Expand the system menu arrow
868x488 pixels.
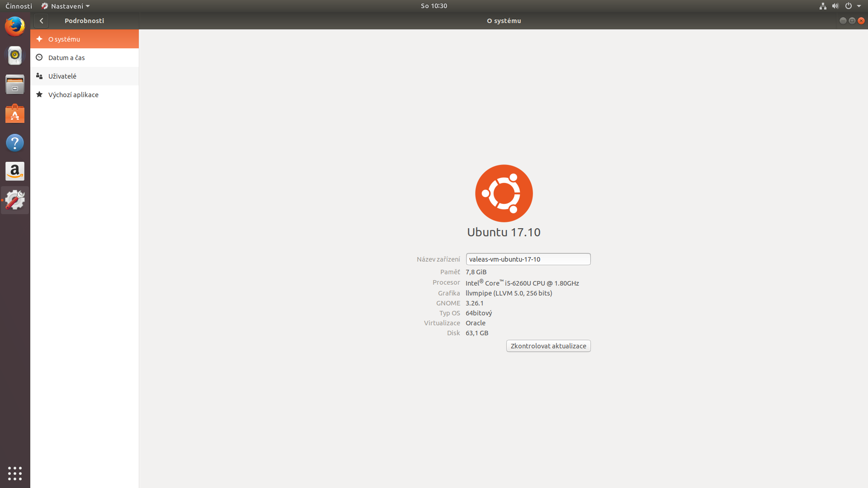[859, 6]
